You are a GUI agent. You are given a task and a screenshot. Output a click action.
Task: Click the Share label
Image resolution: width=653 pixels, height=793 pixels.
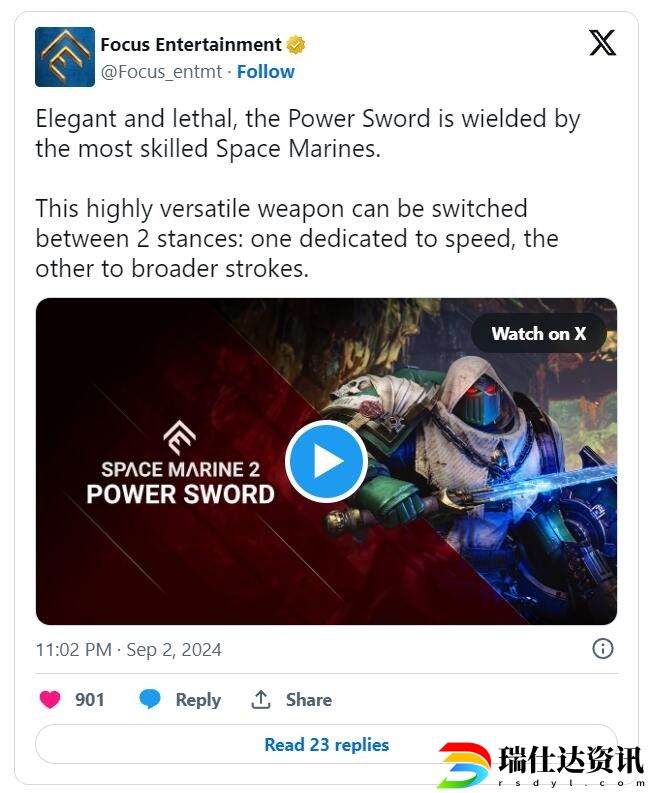(x=309, y=700)
